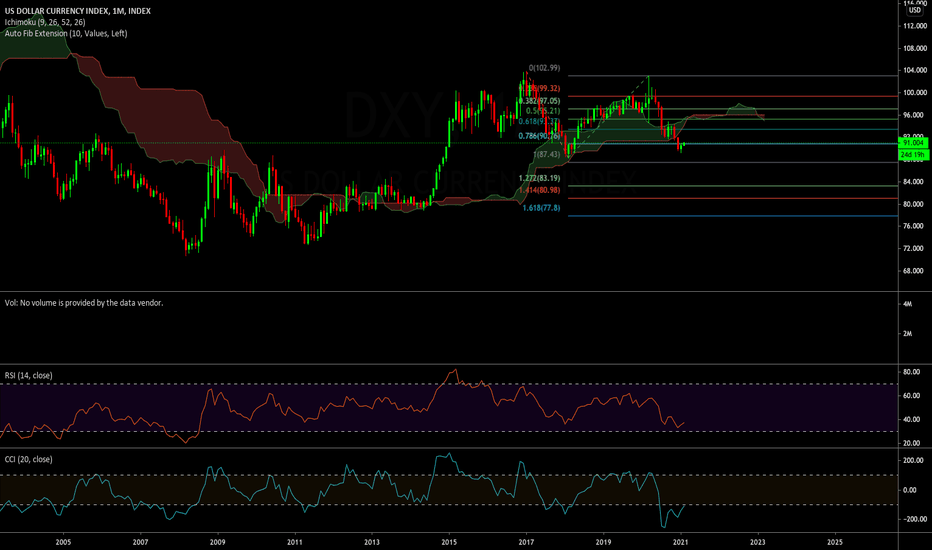Select the CCI (20, close) indicator label
The width and height of the screenshot is (932, 550).
[29, 459]
